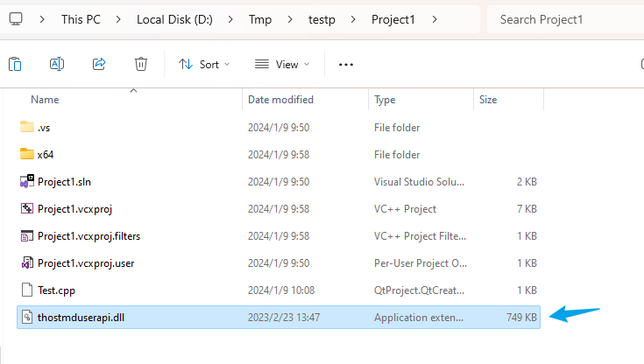Click the Delete trash can icon
This screenshot has width=644, height=364.
pyautogui.click(x=141, y=64)
